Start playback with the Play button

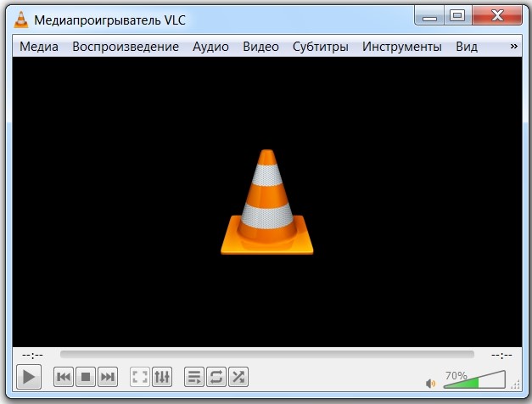[29, 377]
